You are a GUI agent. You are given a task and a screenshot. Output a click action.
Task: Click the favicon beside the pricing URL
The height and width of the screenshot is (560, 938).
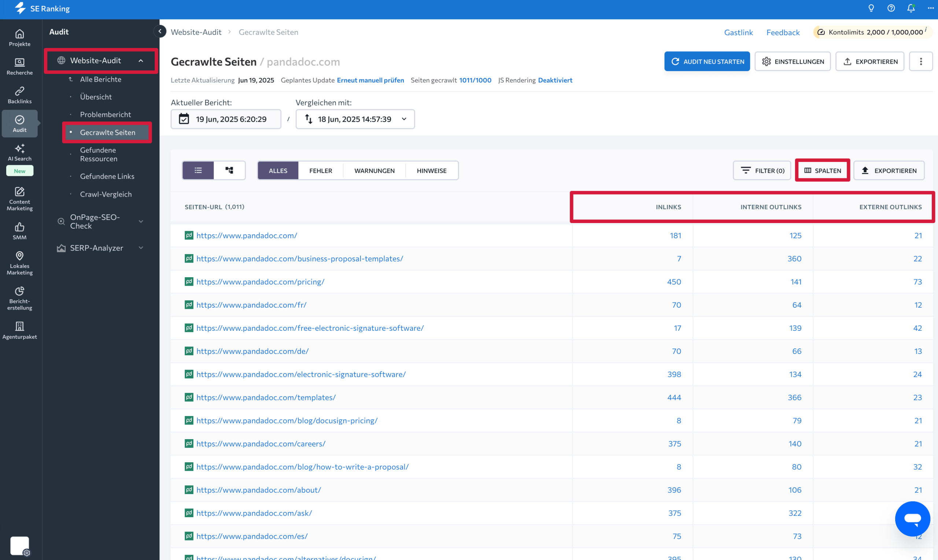189,282
